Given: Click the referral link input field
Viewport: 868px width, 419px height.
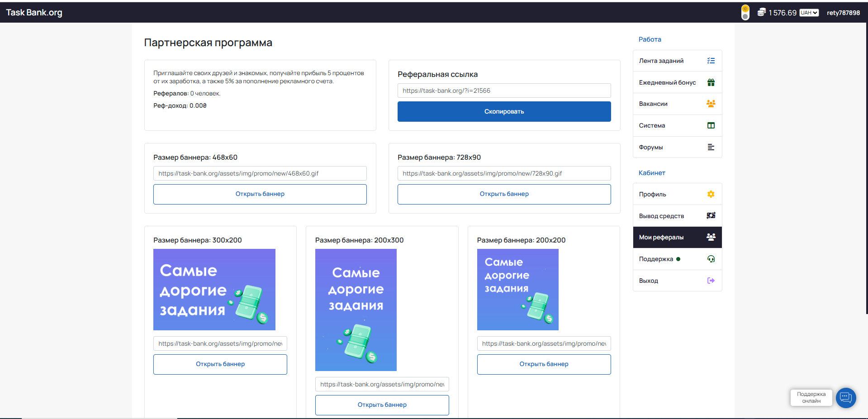Looking at the screenshot, I should [504, 90].
